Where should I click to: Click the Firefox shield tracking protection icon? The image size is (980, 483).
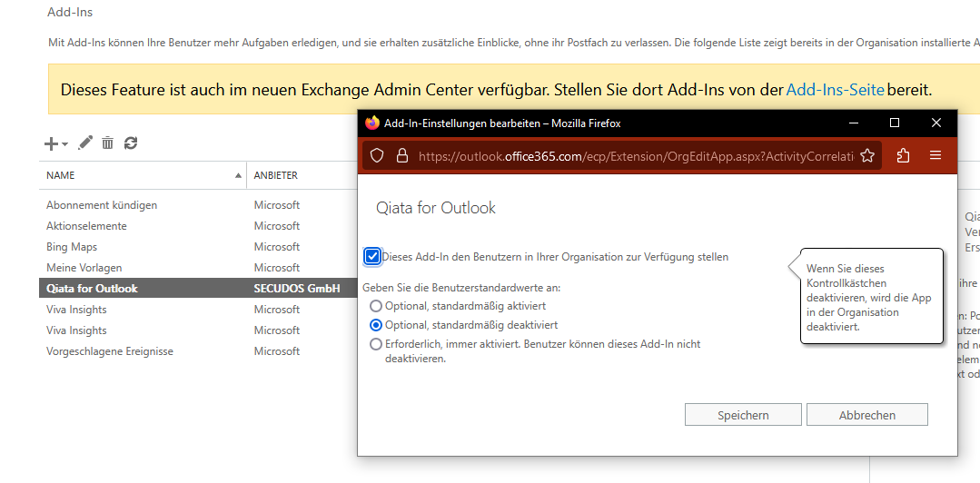coord(377,156)
